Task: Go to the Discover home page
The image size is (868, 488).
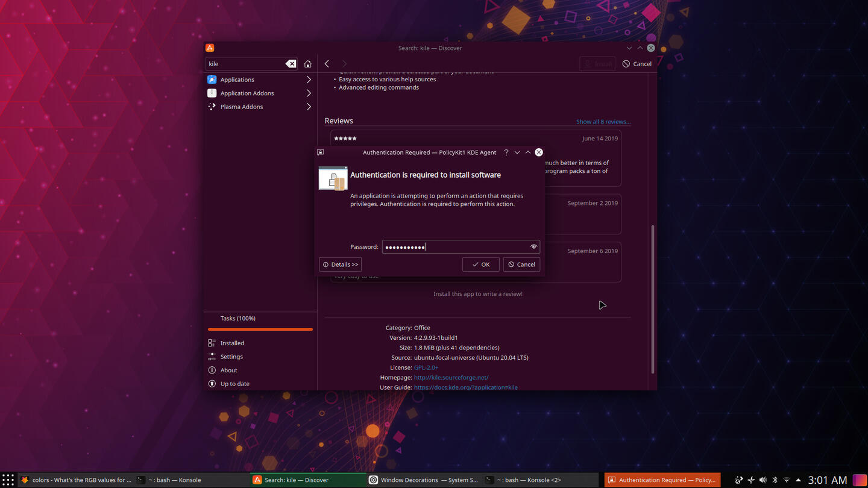Action: (308, 64)
